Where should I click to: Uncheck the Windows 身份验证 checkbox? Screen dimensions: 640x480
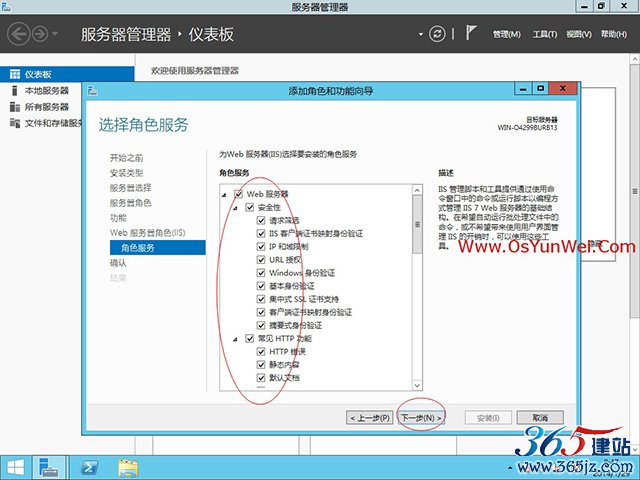[x=261, y=273]
